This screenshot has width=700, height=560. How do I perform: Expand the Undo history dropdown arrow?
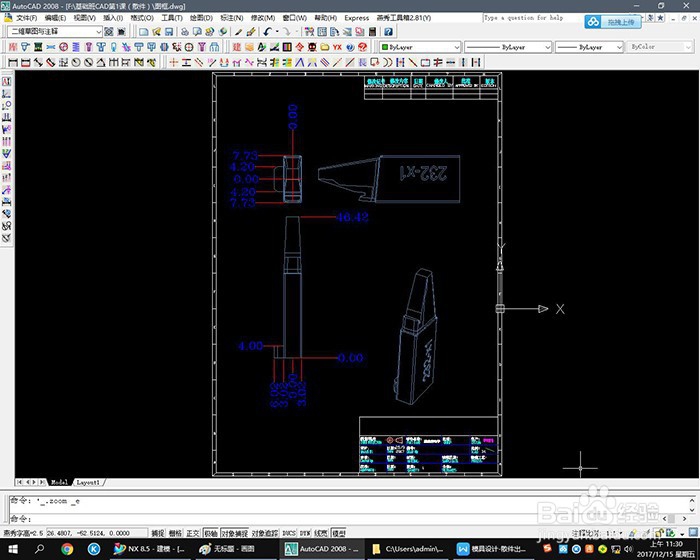click(x=277, y=32)
